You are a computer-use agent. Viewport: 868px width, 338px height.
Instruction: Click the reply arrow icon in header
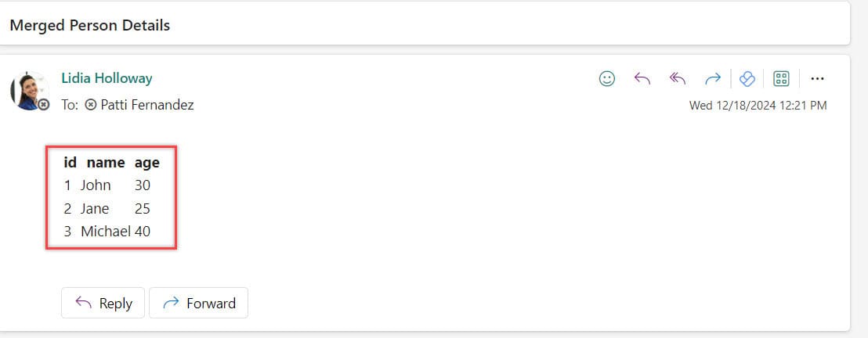tap(642, 78)
